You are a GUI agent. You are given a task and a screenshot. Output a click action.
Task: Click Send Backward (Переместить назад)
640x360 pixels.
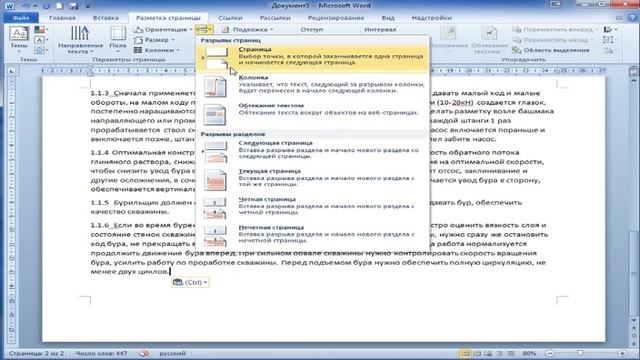coord(553,40)
